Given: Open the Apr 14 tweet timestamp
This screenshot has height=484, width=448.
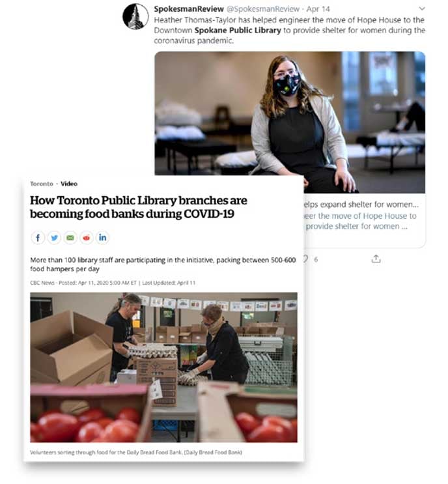Looking at the screenshot, I should click(318, 9).
